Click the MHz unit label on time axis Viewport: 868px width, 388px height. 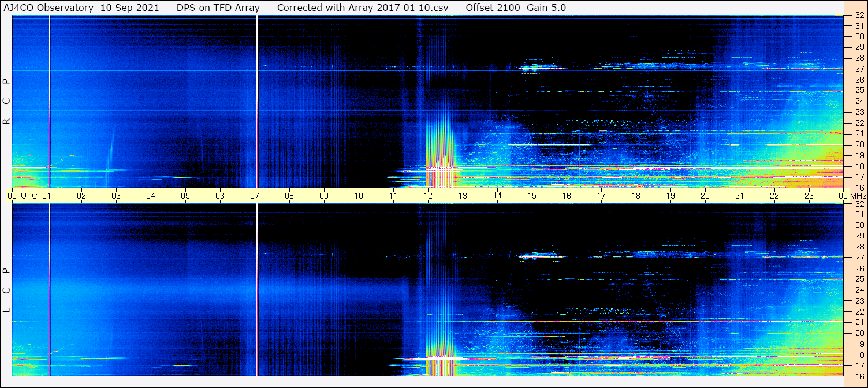coord(857,196)
